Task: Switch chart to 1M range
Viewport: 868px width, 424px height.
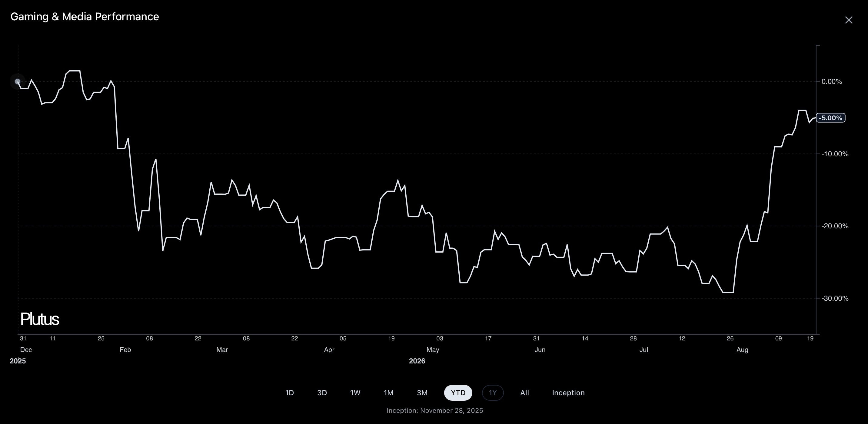Action: point(388,393)
